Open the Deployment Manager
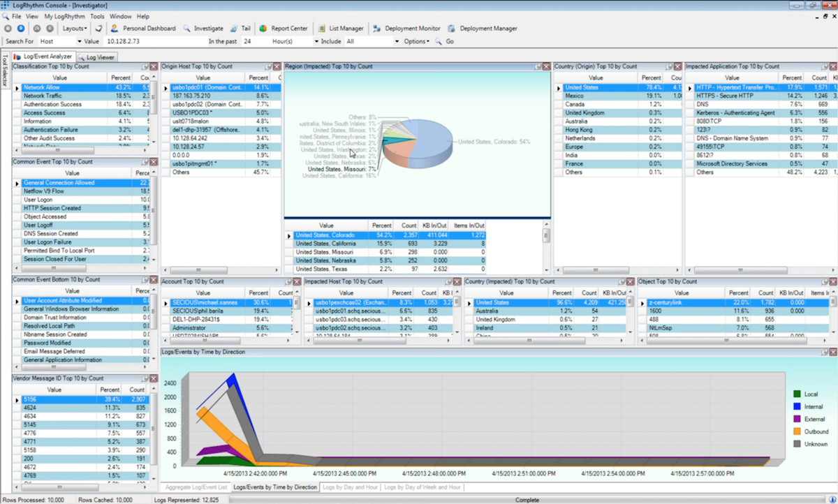This screenshot has height=504, width=838. tap(483, 29)
